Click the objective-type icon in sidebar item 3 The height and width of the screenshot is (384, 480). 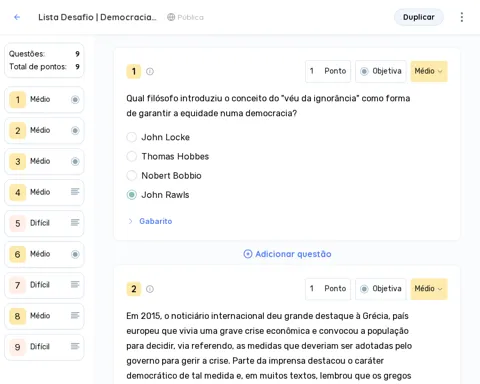tap(75, 161)
